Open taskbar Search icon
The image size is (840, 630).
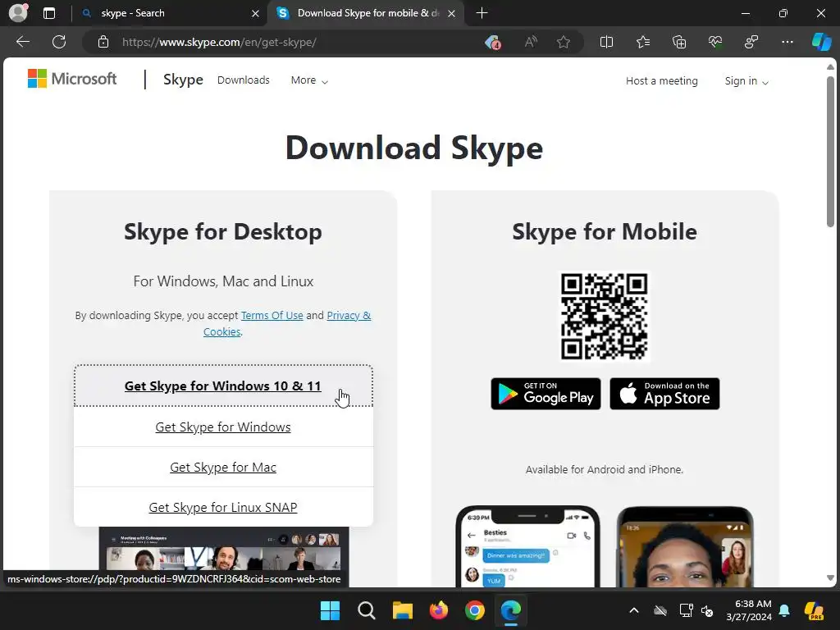tap(367, 610)
